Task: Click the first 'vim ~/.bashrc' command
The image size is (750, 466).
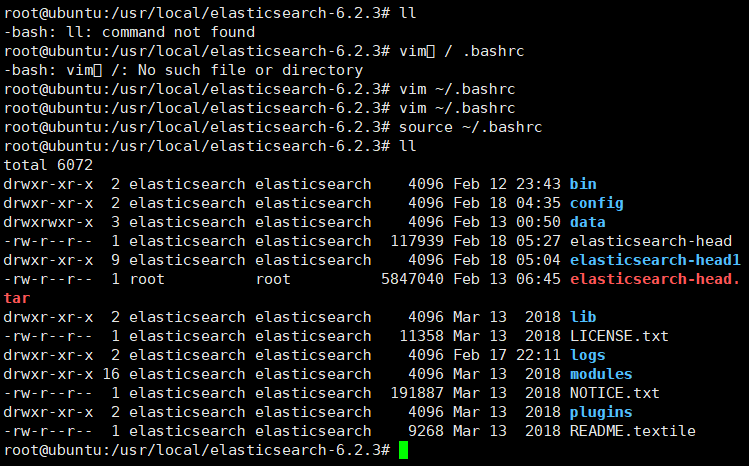Action: pos(457,89)
